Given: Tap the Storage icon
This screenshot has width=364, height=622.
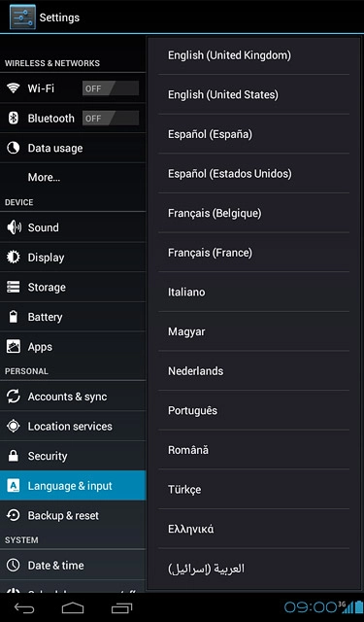Looking at the screenshot, I should point(13,287).
